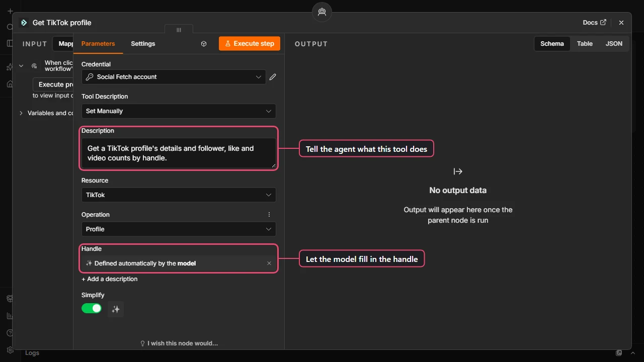The width and height of the screenshot is (644, 362).
Task: Click the 'Get TikTok profile' node title
Action: (x=62, y=23)
